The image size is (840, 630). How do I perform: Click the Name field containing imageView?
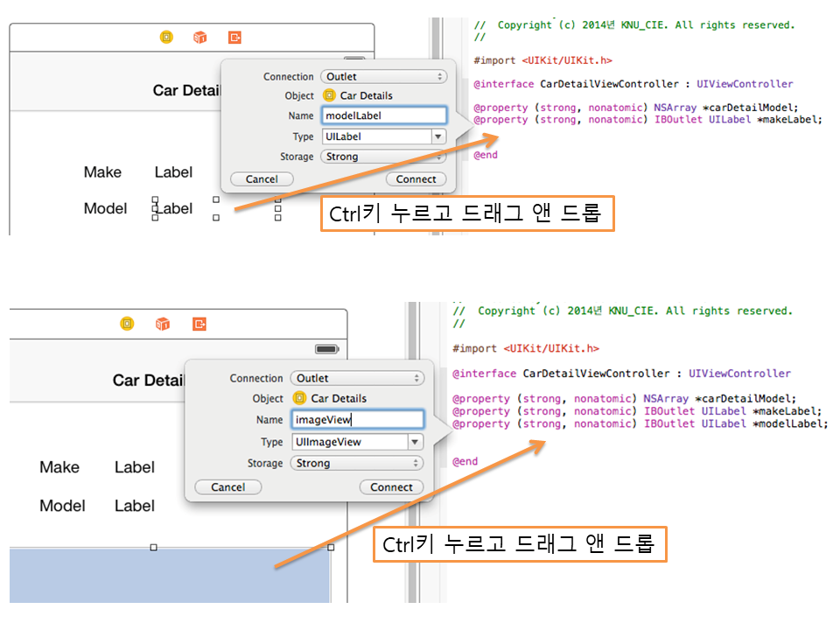[x=357, y=419]
